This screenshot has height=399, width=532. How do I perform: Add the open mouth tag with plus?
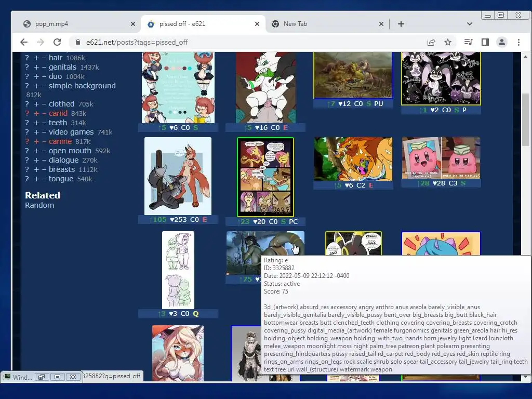click(36, 151)
